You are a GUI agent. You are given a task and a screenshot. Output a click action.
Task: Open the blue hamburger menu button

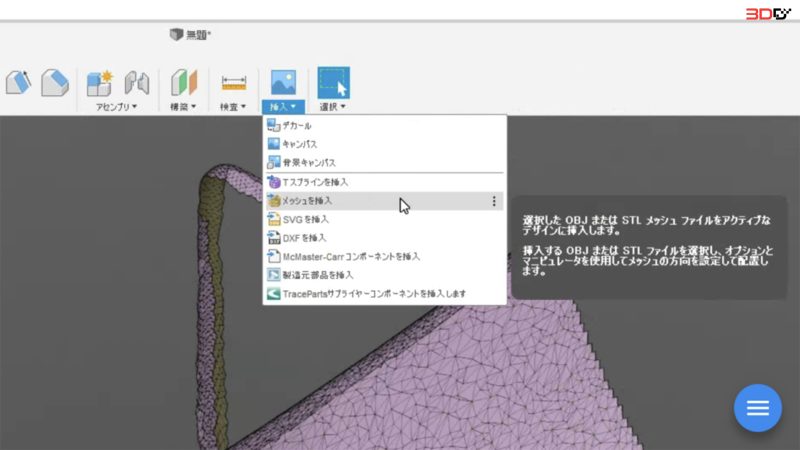coord(758,408)
